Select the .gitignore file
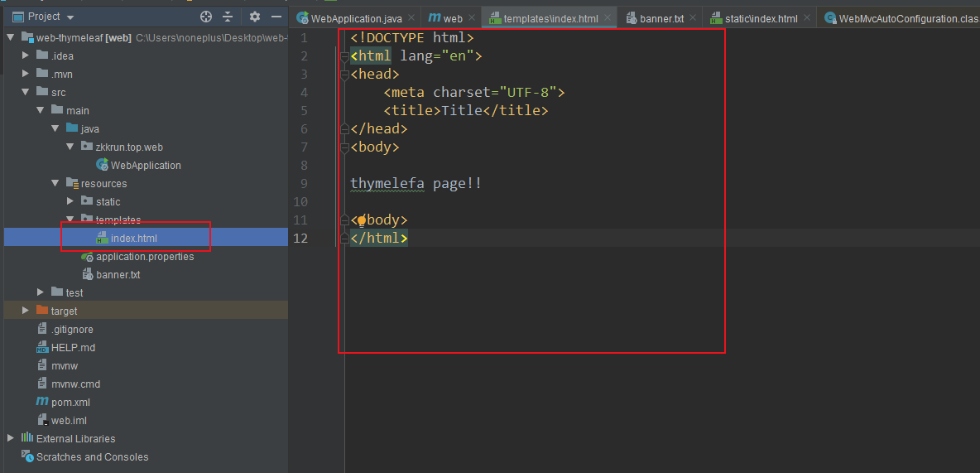 click(x=72, y=329)
